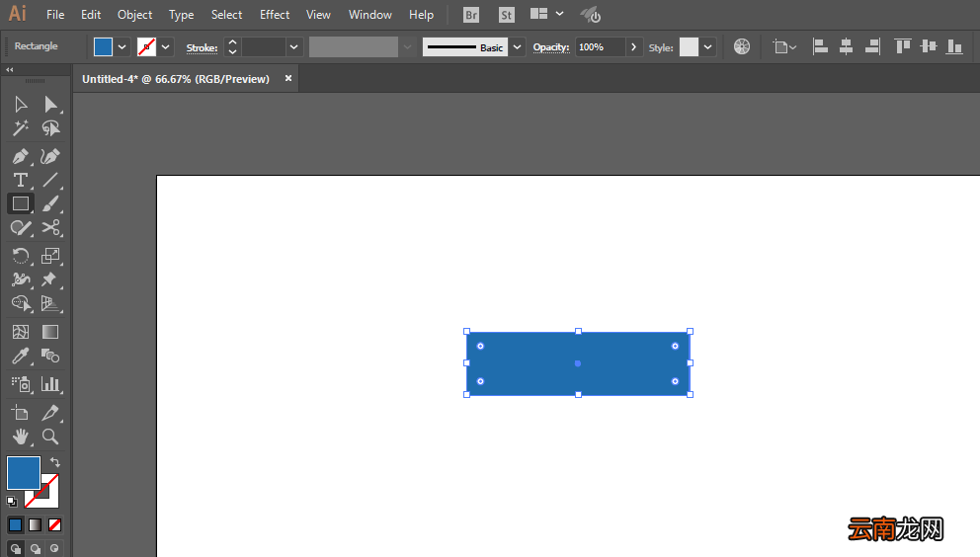980x557 pixels.
Task: Select the Rotate tool
Action: point(20,256)
